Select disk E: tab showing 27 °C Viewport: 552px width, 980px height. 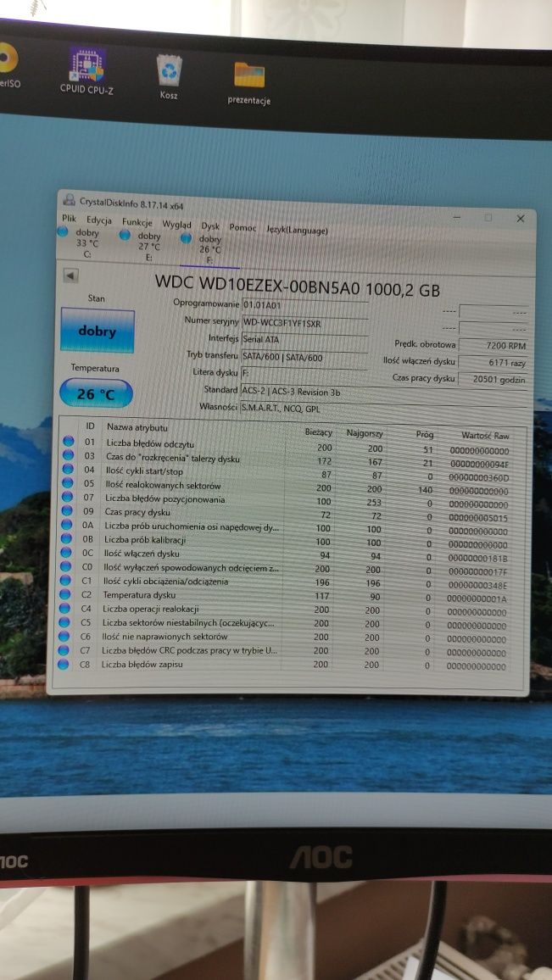click(x=142, y=246)
